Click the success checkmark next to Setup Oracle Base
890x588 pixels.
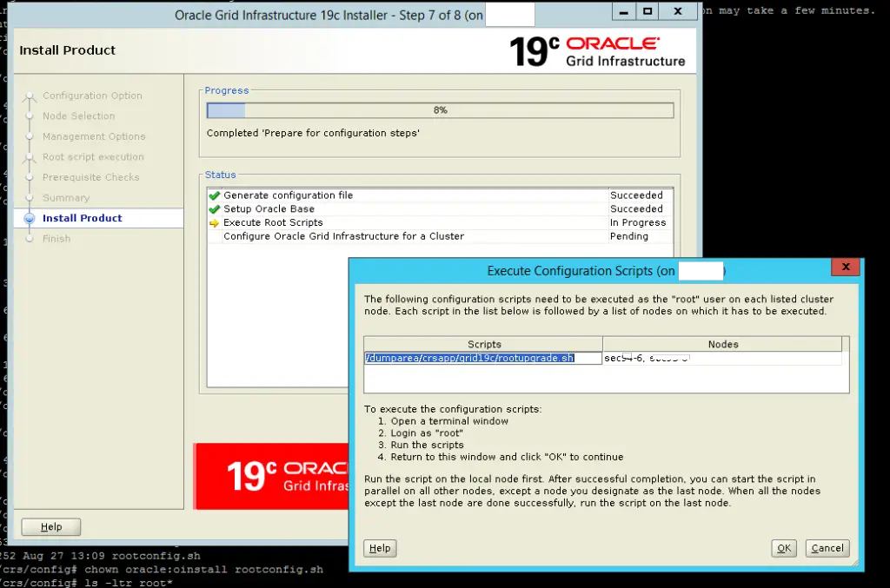click(214, 208)
